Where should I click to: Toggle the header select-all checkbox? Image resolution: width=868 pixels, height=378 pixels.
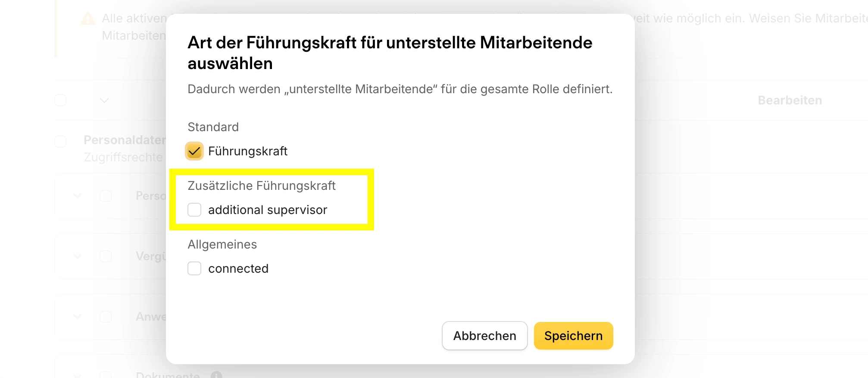tap(60, 101)
